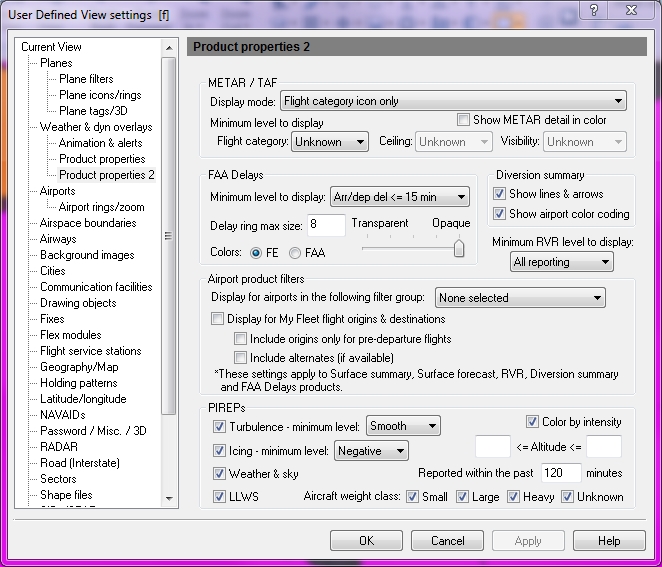Check Include origins only for pre-departure flights

(240, 339)
